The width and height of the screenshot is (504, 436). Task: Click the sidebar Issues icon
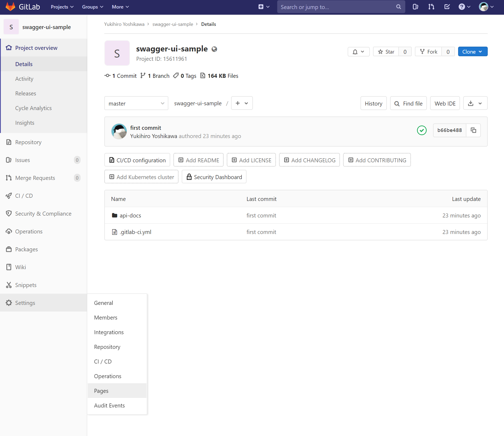coord(9,160)
